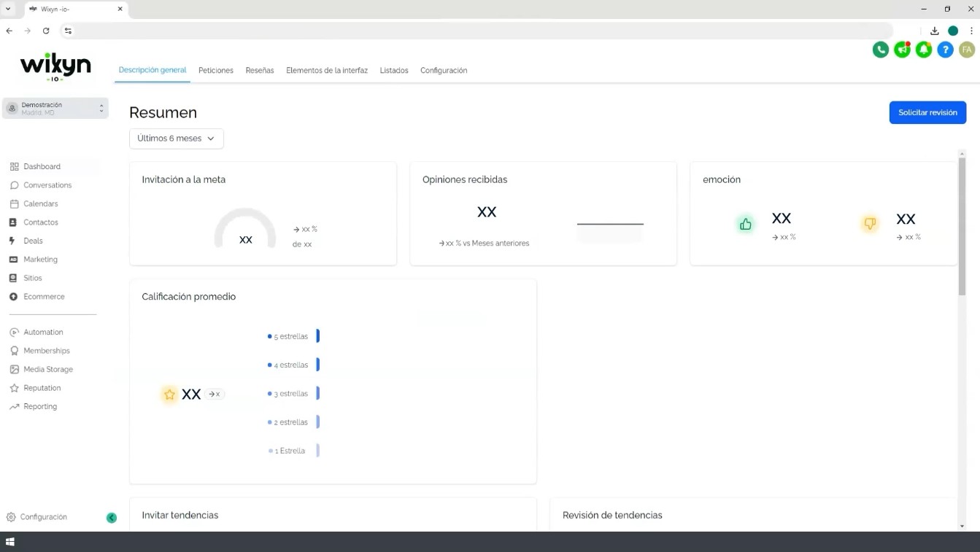The width and height of the screenshot is (980, 552).
Task: Click the green phone call icon
Action: coord(881,50)
